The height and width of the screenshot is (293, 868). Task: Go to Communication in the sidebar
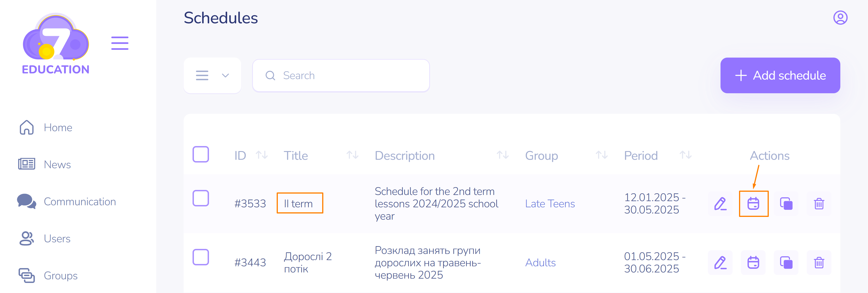point(80,202)
